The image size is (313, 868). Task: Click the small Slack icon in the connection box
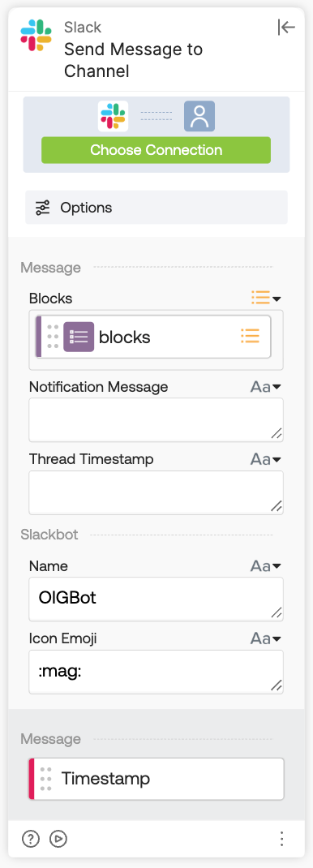113,116
